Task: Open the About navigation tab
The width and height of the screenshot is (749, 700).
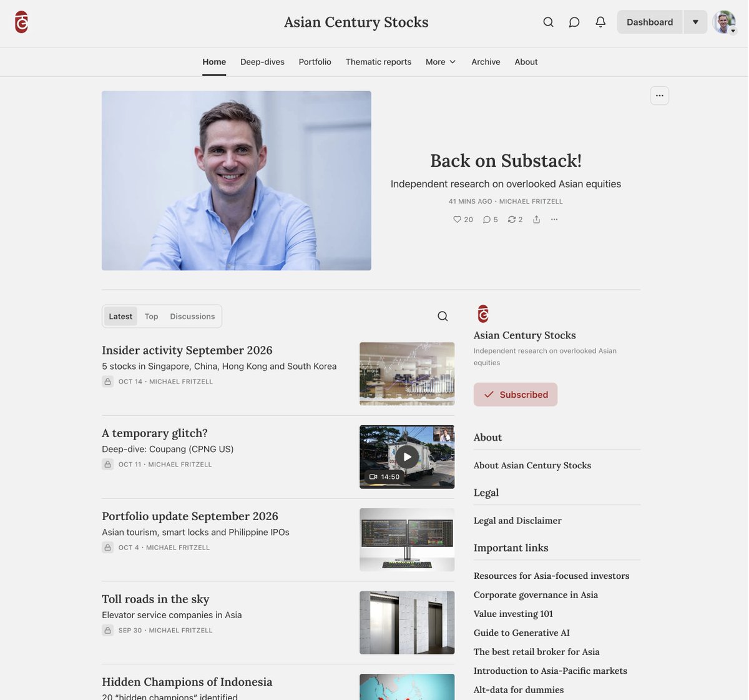Action: (x=526, y=62)
